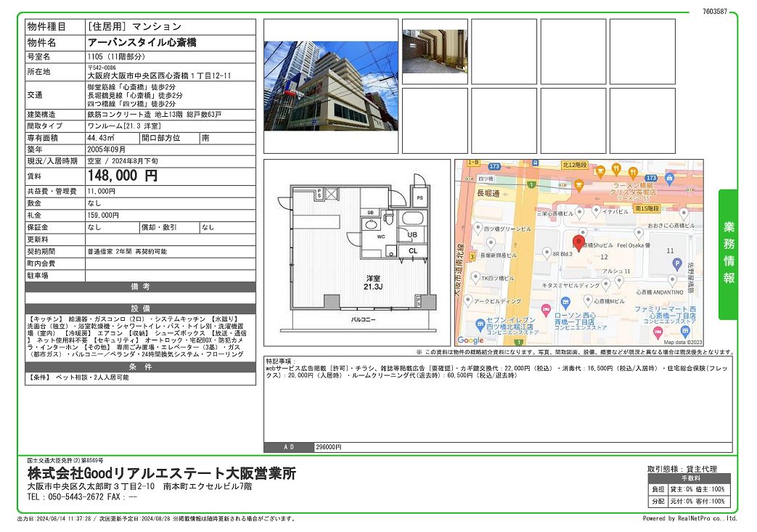757x532 pixels.
Task: Click the red property location pin on map
Action: (578, 243)
